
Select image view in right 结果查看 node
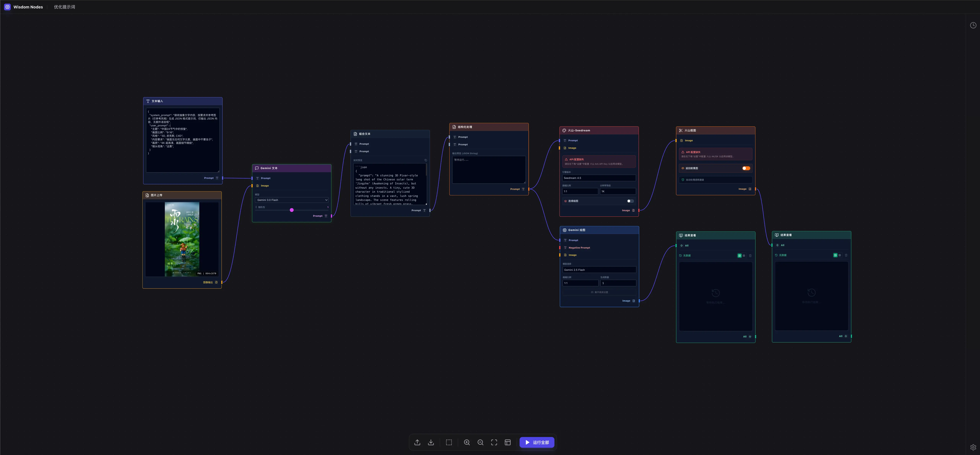click(x=835, y=255)
